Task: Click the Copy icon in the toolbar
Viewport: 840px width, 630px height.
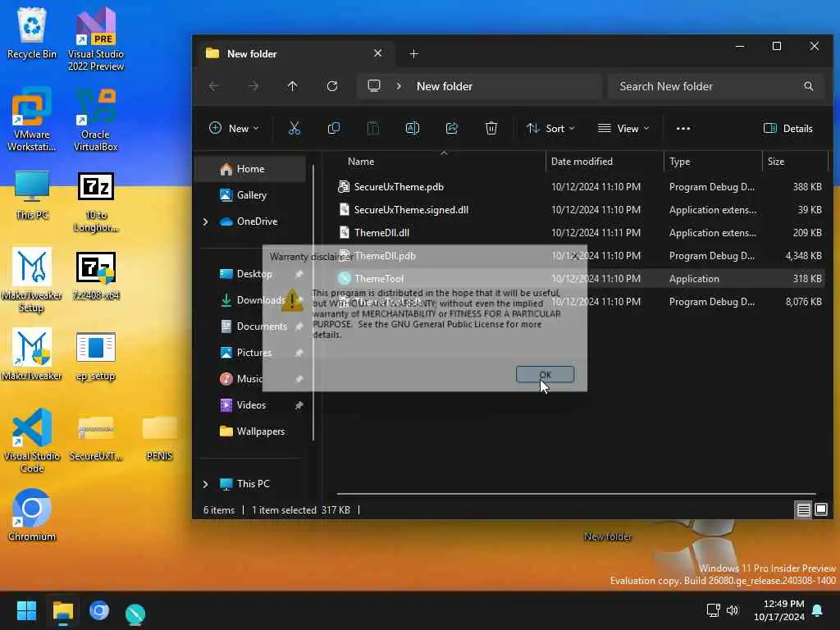Action: (333, 128)
